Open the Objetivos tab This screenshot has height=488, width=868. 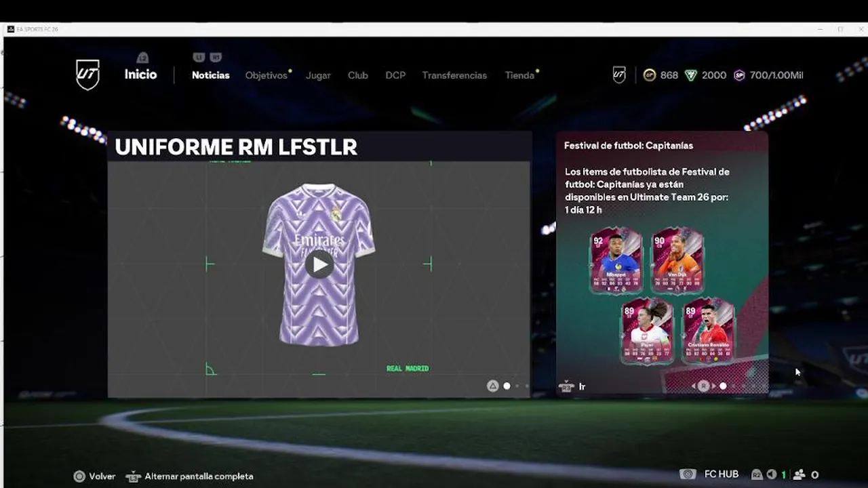tap(267, 75)
